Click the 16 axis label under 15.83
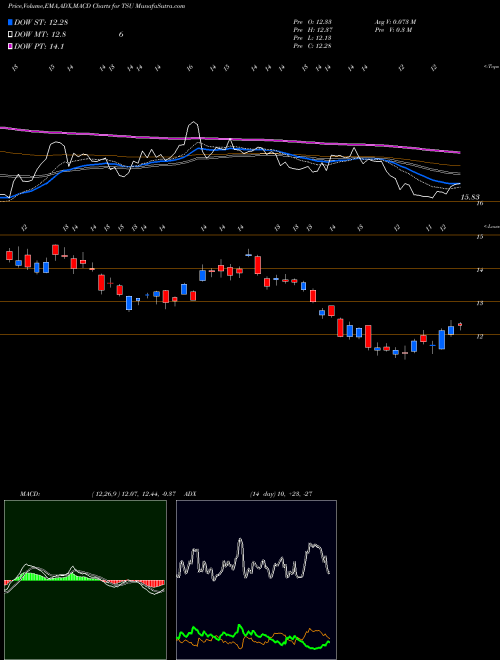Image resolution: width=500 pixels, height=660 pixels. click(x=479, y=204)
